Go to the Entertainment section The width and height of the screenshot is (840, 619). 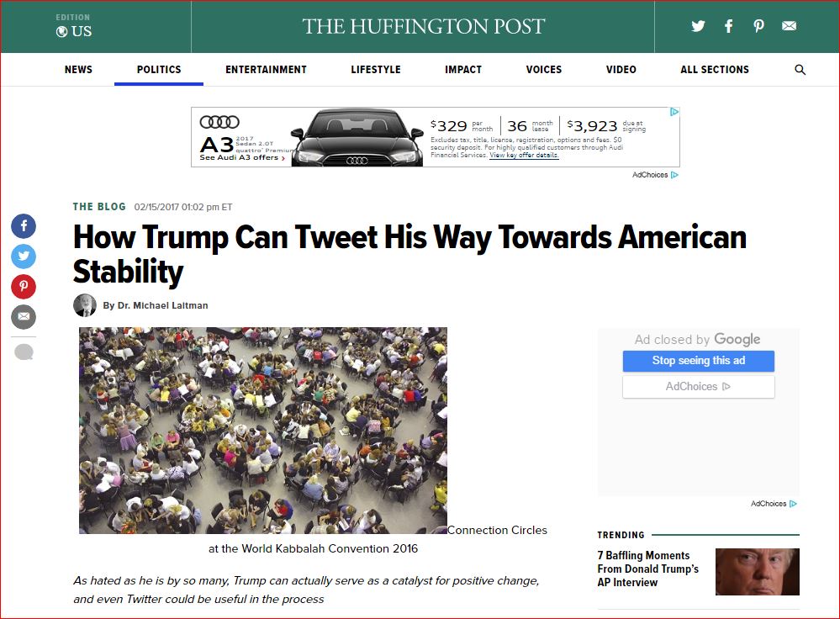(x=266, y=70)
